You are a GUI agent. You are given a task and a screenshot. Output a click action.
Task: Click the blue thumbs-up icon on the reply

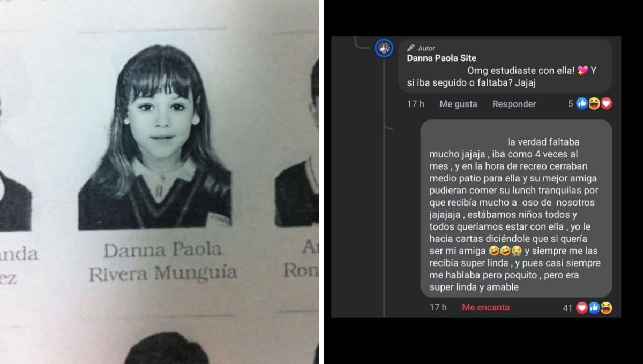594,308
